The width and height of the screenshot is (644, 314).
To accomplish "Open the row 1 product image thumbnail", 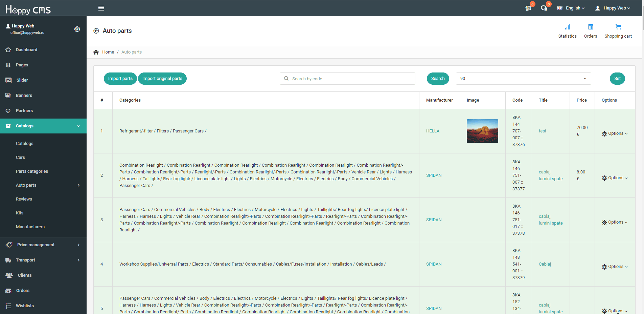I will pos(482,131).
